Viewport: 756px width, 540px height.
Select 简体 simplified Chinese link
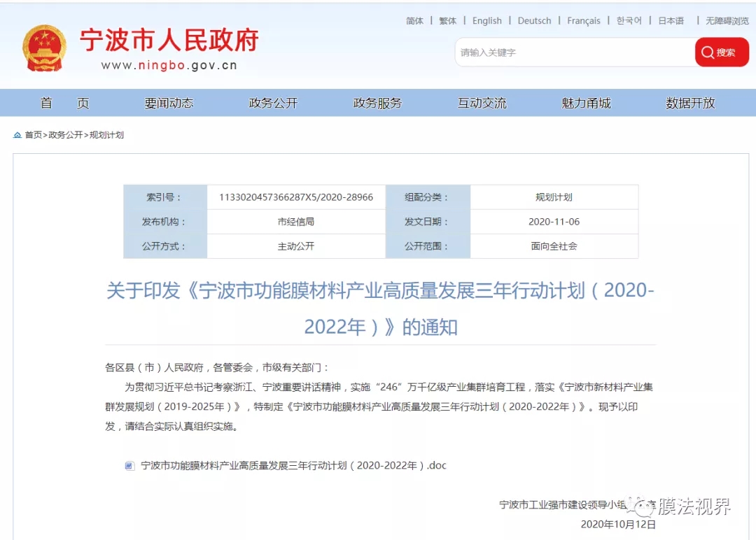click(x=414, y=21)
